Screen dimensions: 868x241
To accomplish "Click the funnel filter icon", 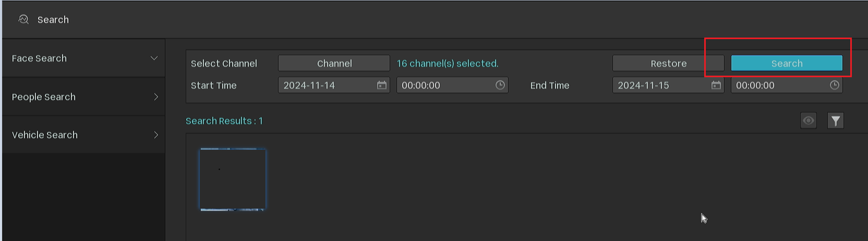I will point(835,121).
